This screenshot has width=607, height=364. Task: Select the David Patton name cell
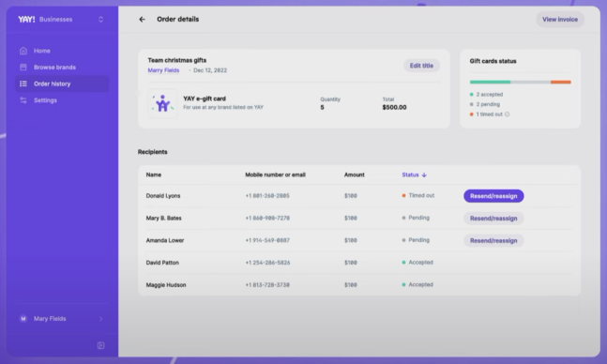point(162,263)
